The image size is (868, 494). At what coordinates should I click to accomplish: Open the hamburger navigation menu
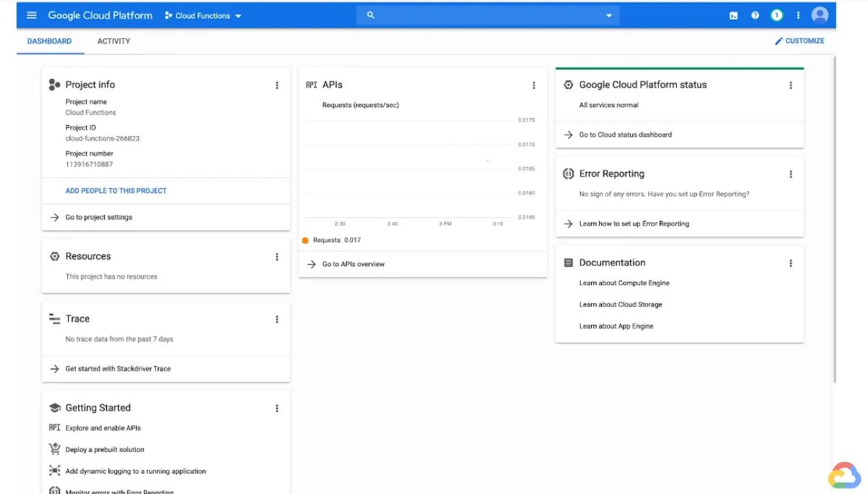[x=31, y=15]
